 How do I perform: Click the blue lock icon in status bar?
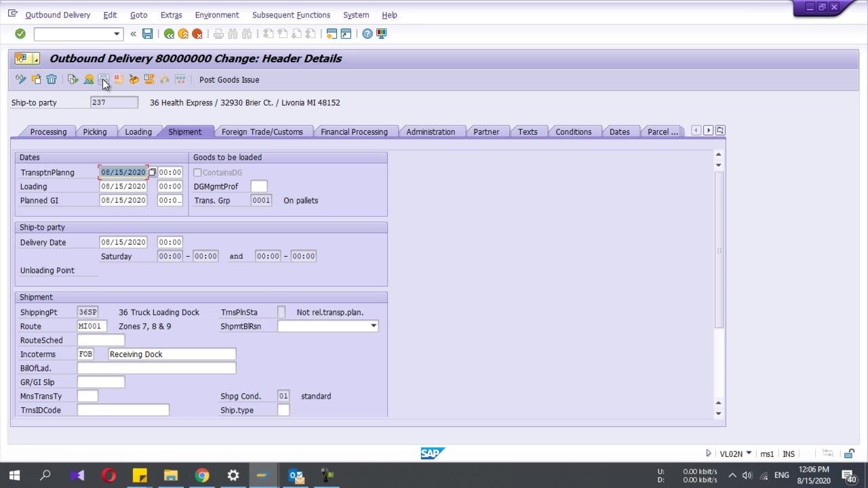(x=849, y=453)
